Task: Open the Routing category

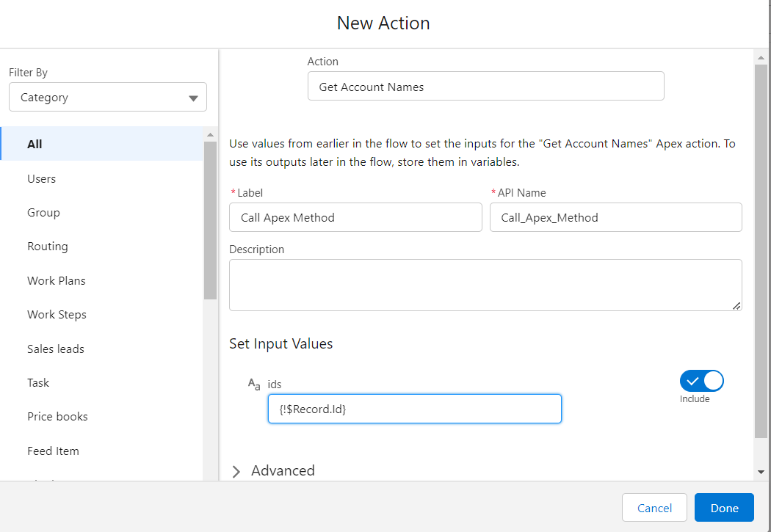Action: [47, 247]
